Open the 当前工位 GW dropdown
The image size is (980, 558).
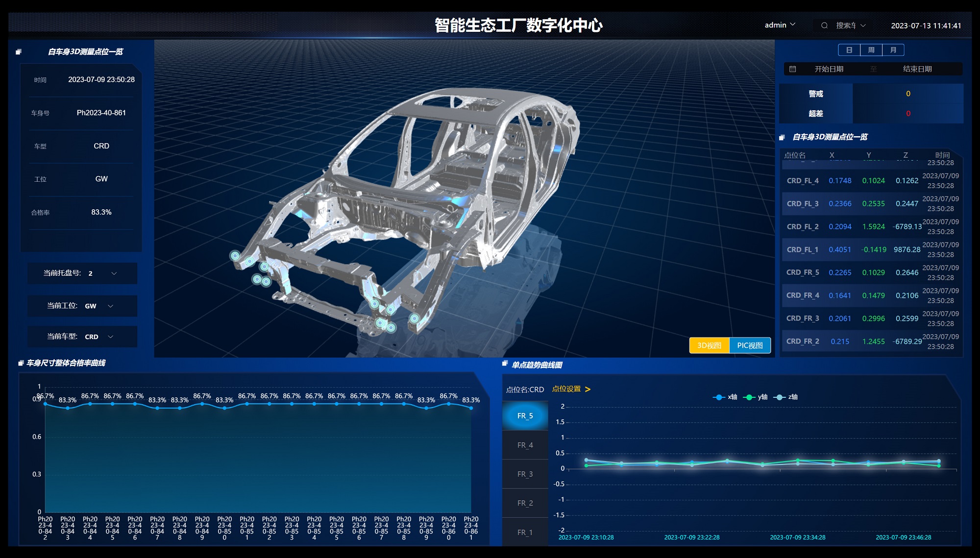point(110,306)
